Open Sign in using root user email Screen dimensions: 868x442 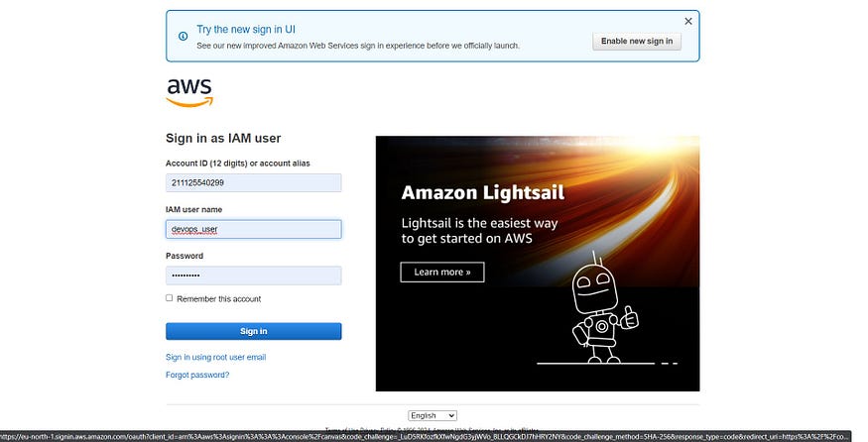[x=216, y=358]
